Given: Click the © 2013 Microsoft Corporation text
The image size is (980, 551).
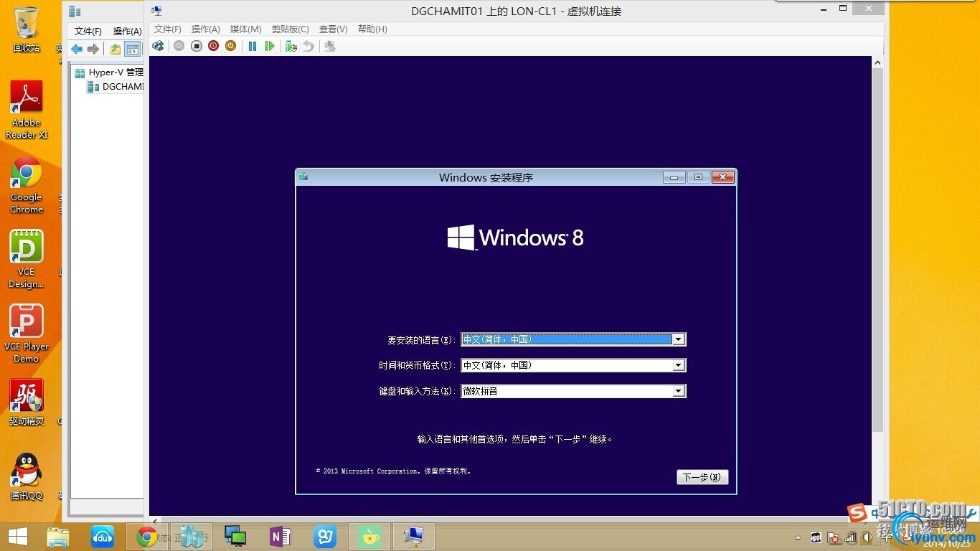Looking at the screenshot, I should (x=394, y=471).
